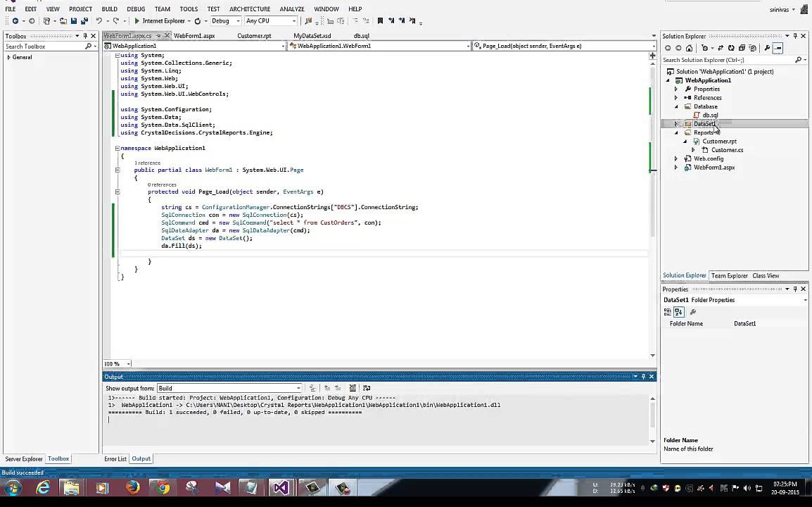Pin the Toolbox panel with pushpin icon
Screen dimensions: 812x507
click(85, 36)
